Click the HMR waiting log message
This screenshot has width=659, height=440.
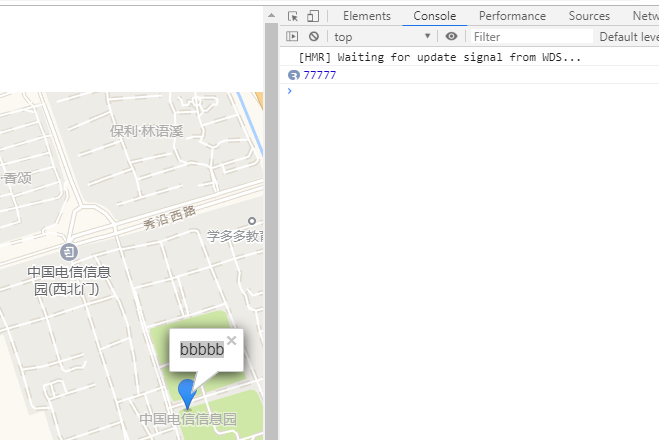pyautogui.click(x=440, y=57)
